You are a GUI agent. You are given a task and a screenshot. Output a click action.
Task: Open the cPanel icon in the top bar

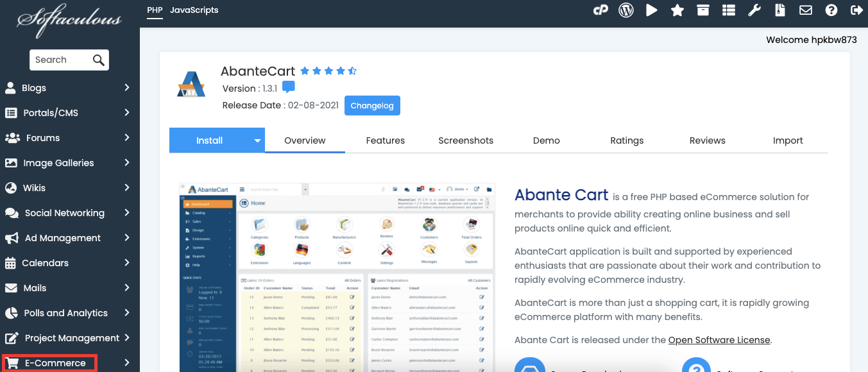600,10
